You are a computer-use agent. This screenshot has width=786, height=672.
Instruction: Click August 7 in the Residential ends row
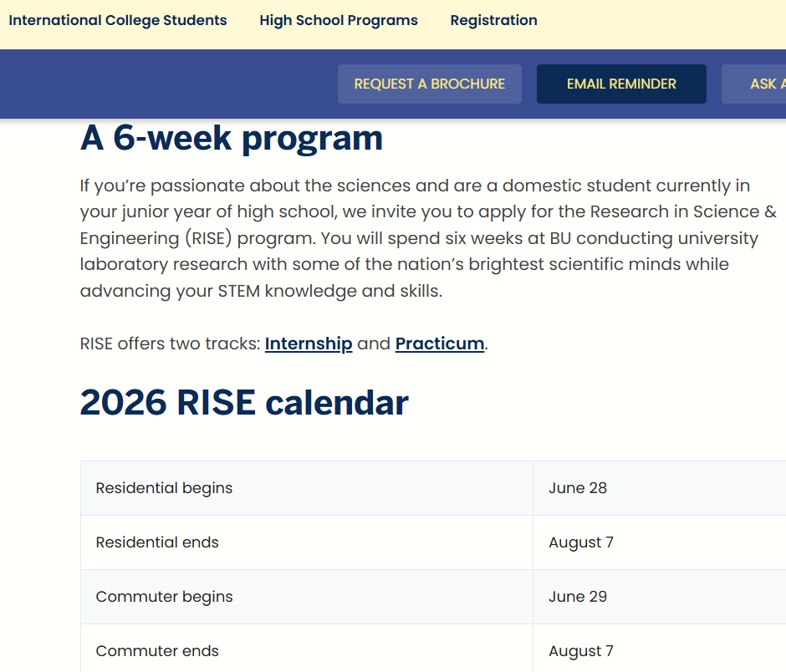(x=581, y=542)
